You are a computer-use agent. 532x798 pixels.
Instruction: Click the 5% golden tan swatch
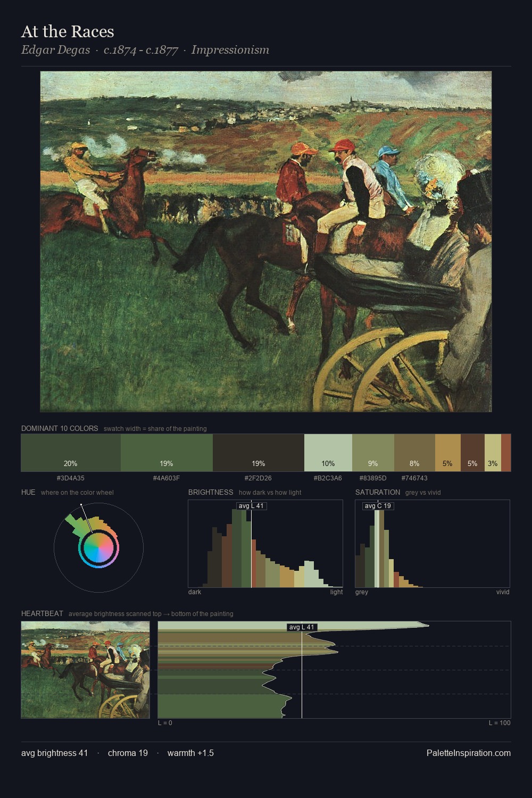[448, 453]
